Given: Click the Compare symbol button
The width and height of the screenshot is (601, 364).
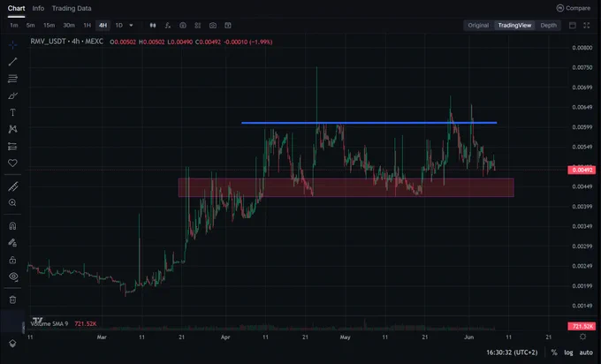Looking at the screenshot, I should pyautogui.click(x=574, y=8).
